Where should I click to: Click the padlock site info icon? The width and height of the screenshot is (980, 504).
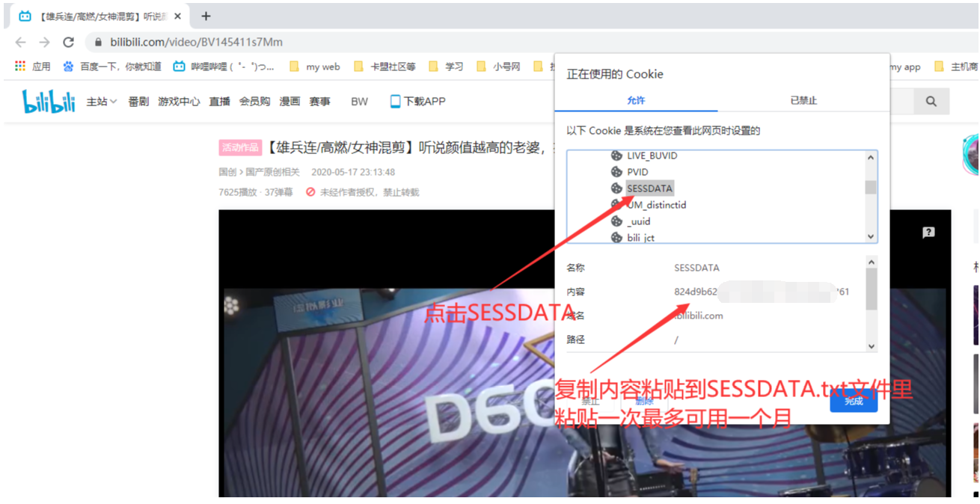98,43
